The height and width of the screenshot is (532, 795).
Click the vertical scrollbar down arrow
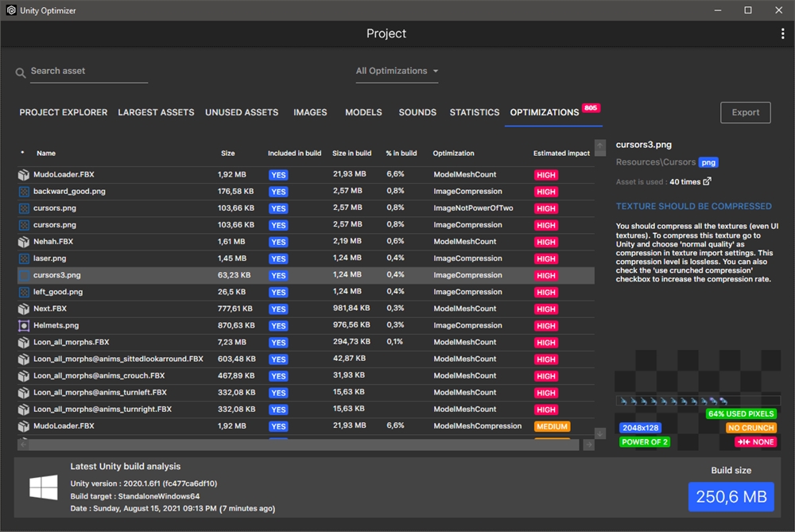(x=599, y=433)
